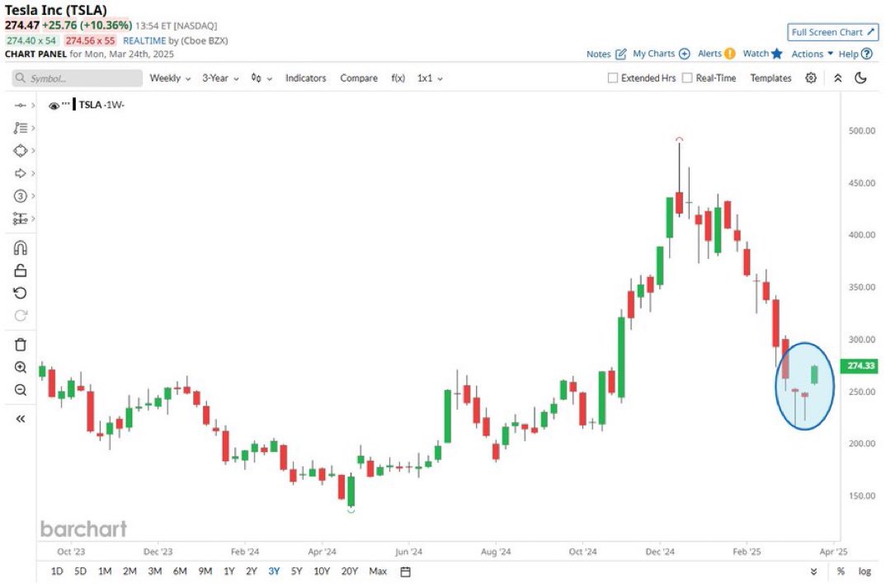
Task: Select the 1Y range tab
Action: [x=229, y=572]
